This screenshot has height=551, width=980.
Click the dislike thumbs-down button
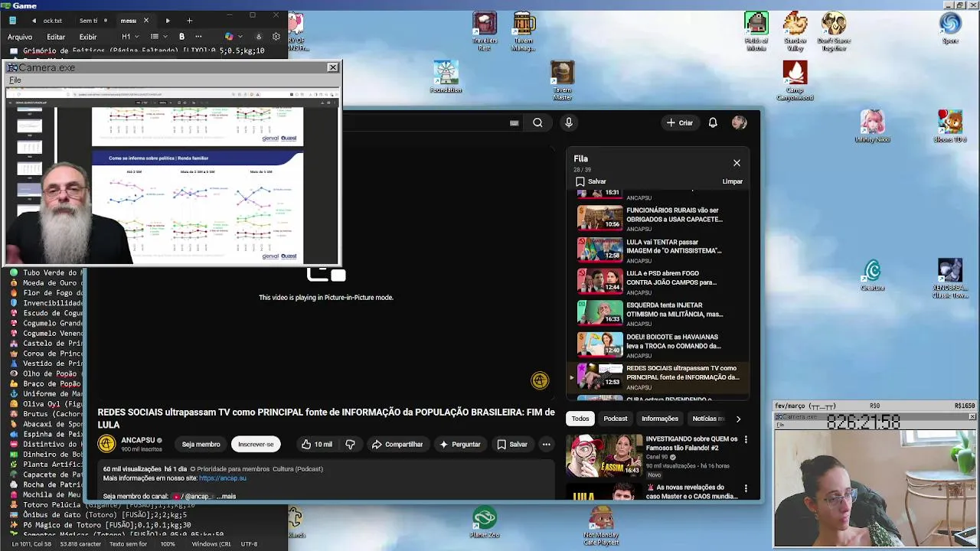[350, 444]
